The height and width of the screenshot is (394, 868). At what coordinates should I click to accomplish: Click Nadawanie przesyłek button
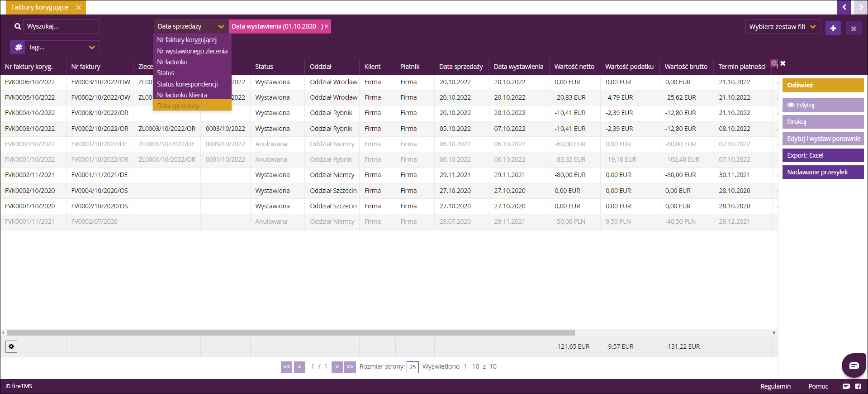tap(823, 172)
